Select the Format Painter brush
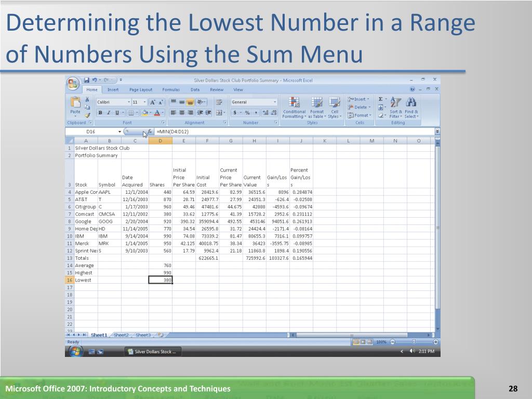532x399 pixels. [87, 115]
